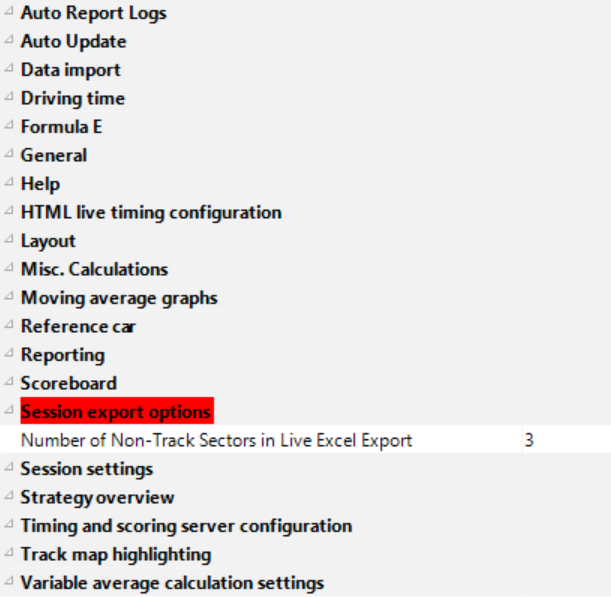
Task: Expand the General category arrow
Action: pos(9,156)
